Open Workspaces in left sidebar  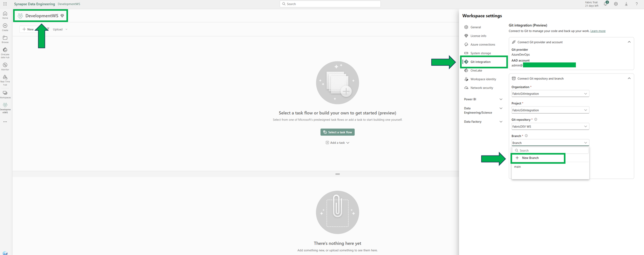(x=5, y=94)
